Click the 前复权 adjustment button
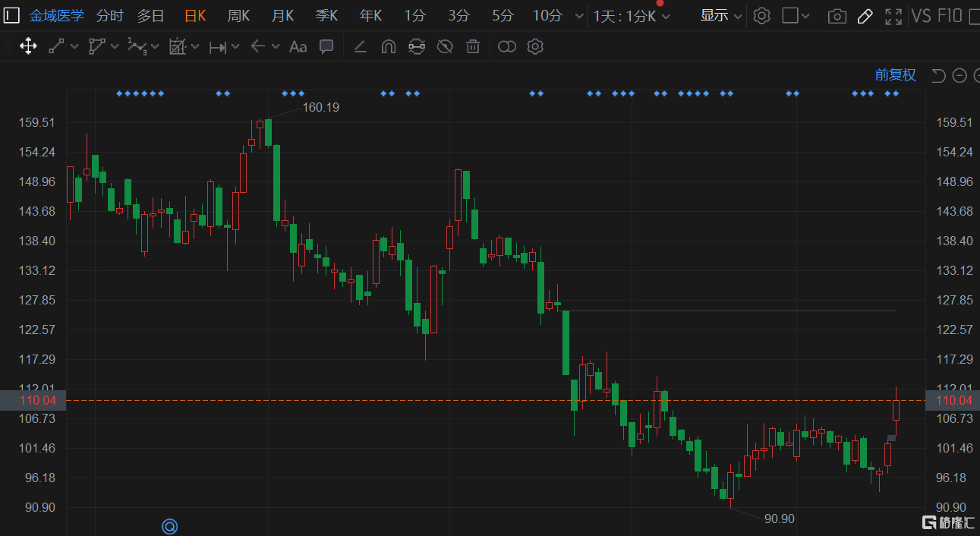The width and height of the screenshot is (980, 536). 896,75
